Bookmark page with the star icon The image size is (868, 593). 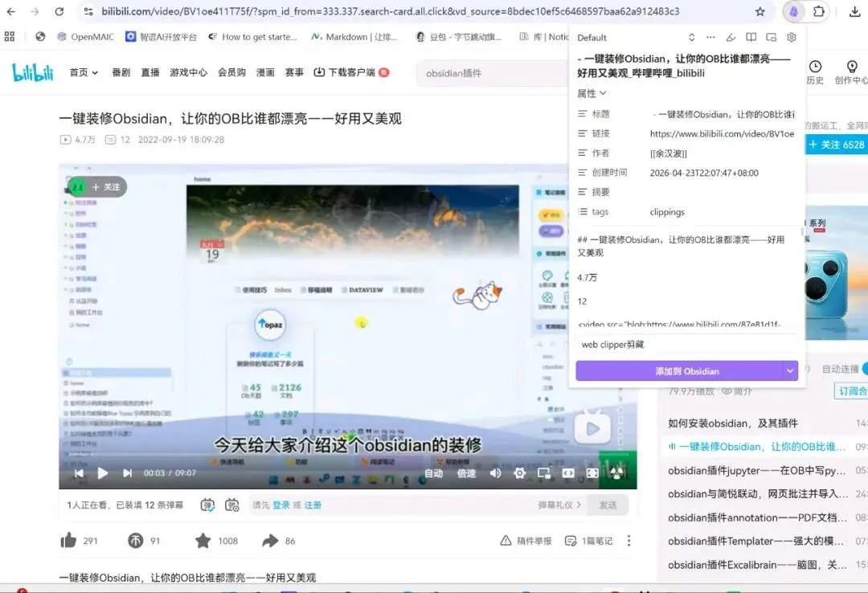pos(760,11)
